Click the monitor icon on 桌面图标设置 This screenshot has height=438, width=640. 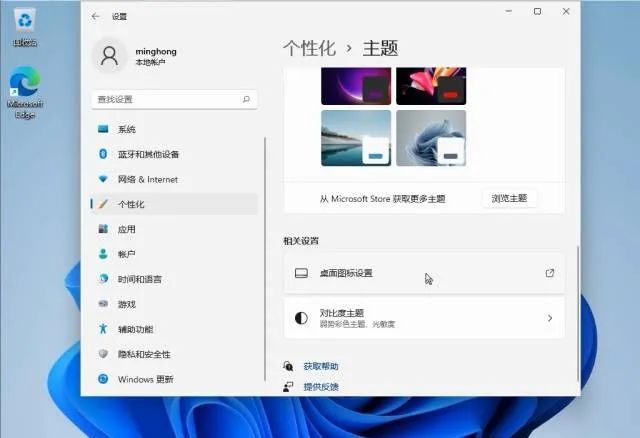coord(301,273)
